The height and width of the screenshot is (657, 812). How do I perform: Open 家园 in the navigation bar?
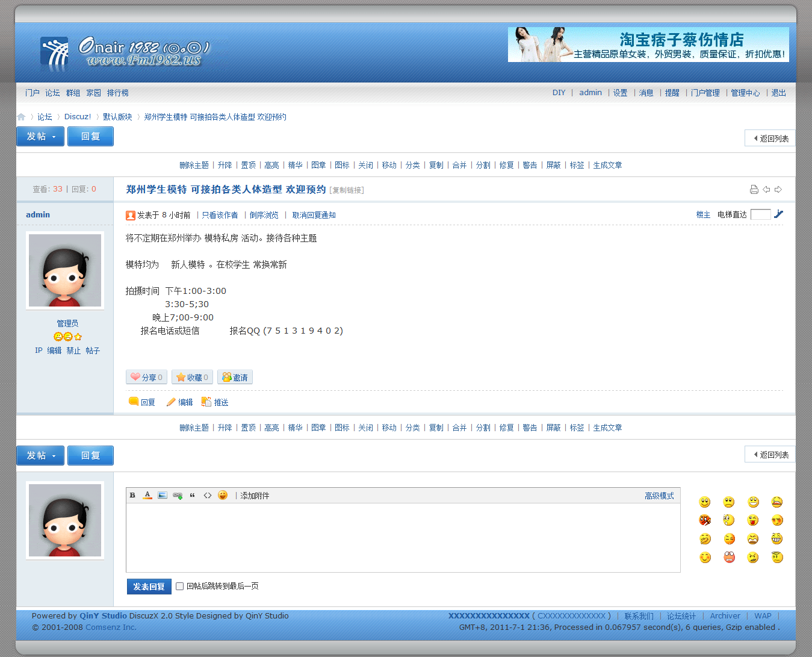click(x=93, y=93)
